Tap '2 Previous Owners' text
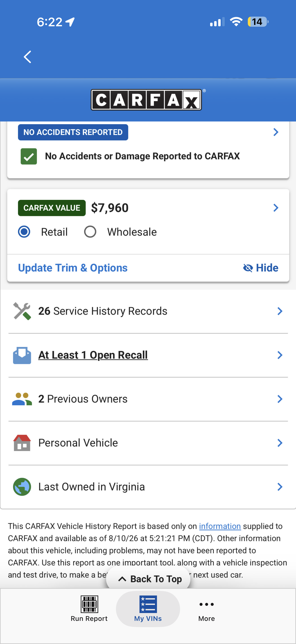This screenshot has height=644, width=296. (x=83, y=399)
